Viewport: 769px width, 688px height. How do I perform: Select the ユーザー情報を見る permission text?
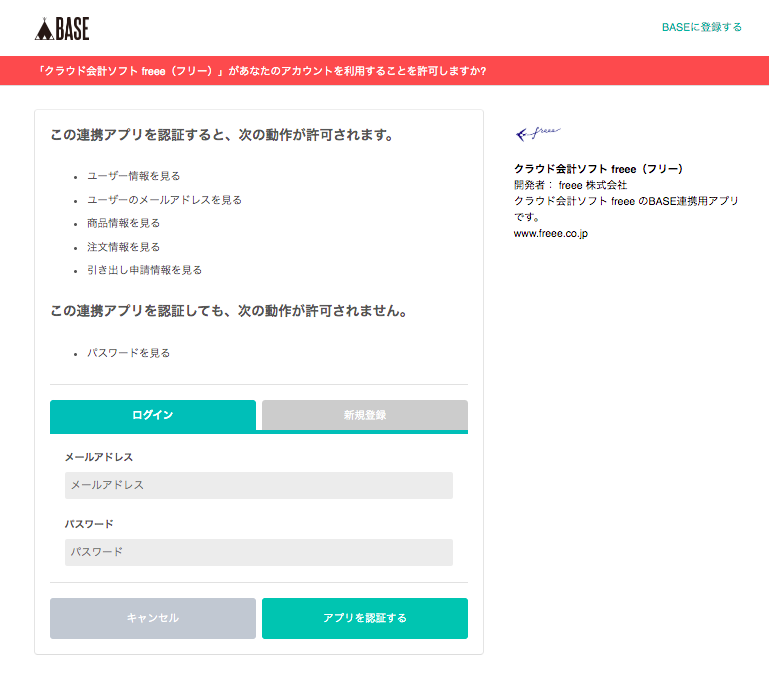[133, 176]
